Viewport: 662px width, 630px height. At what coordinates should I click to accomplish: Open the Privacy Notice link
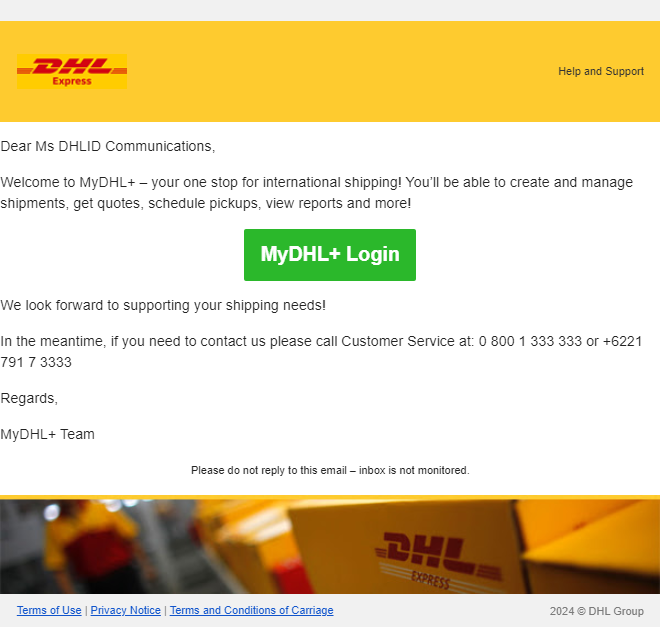(x=125, y=611)
